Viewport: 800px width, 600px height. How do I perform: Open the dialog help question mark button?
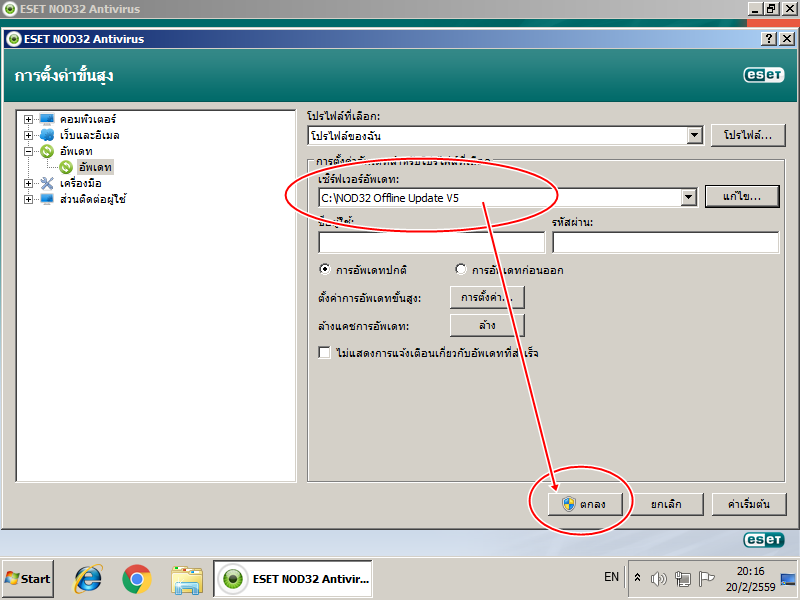pyautogui.click(x=768, y=39)
